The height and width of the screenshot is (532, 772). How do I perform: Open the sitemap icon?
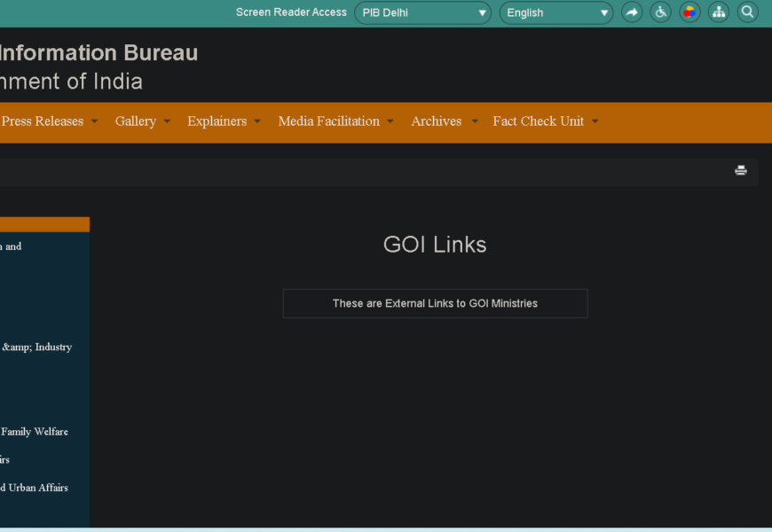tap(719, 12)
